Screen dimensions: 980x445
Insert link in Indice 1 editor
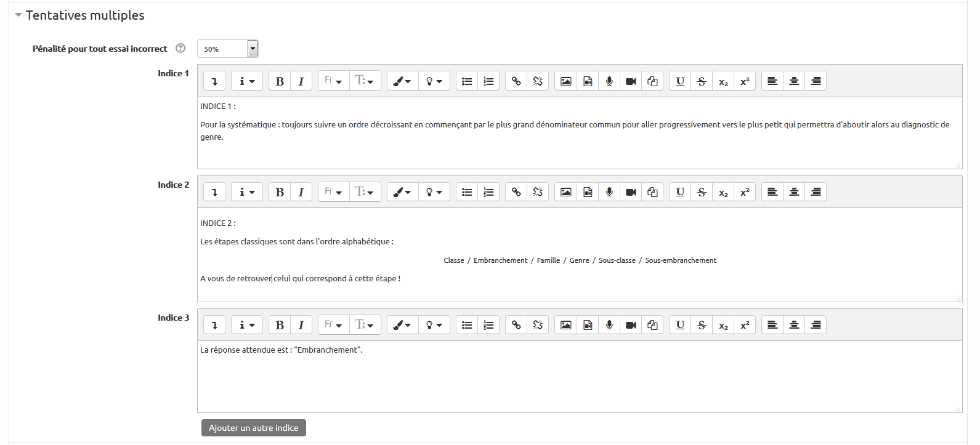pos(516,81)
